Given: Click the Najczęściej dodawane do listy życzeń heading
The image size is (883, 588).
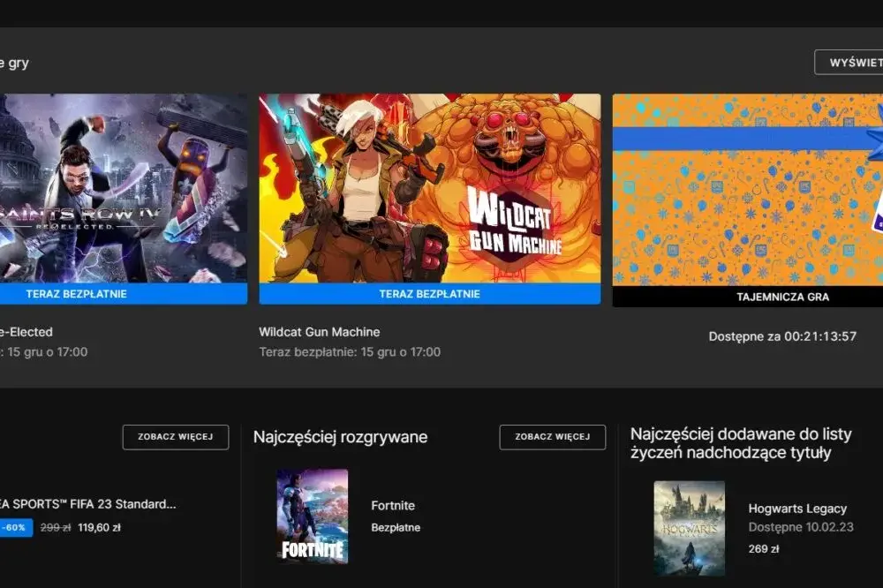Looking at the screenshot, I should tap(741, 443).
